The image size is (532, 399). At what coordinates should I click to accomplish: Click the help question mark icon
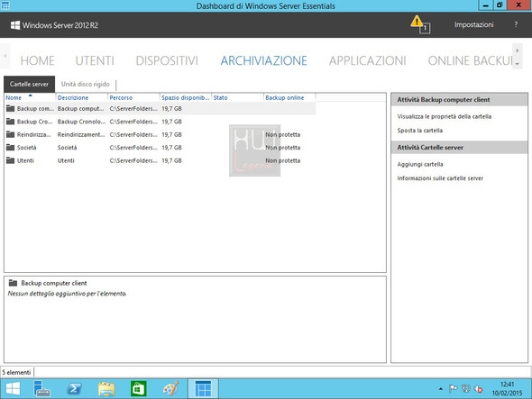pos(516,24)
